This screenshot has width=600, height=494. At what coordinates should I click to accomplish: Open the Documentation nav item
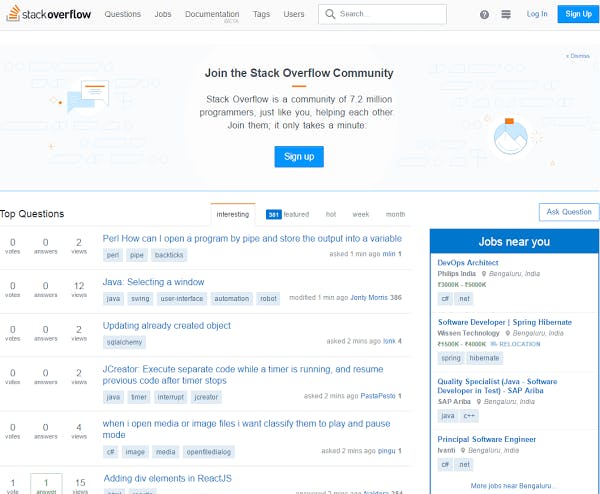212,14
